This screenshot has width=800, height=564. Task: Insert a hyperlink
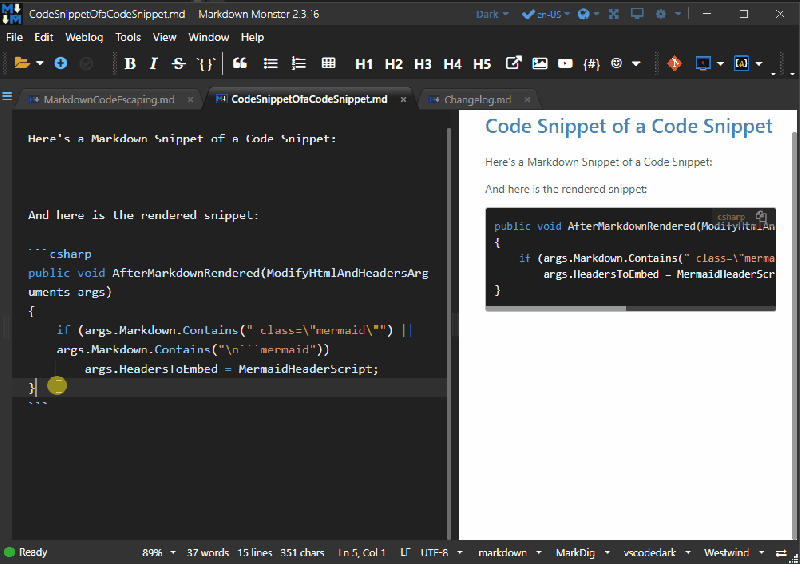point(513,63)
